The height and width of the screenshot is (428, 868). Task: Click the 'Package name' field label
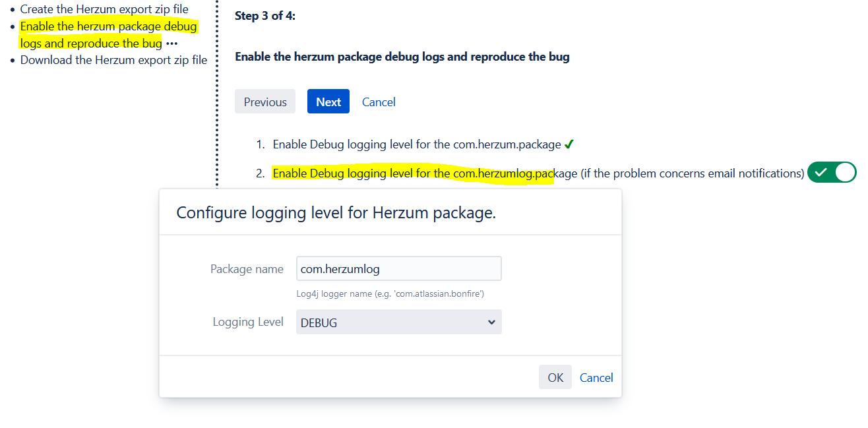(247, 269)
